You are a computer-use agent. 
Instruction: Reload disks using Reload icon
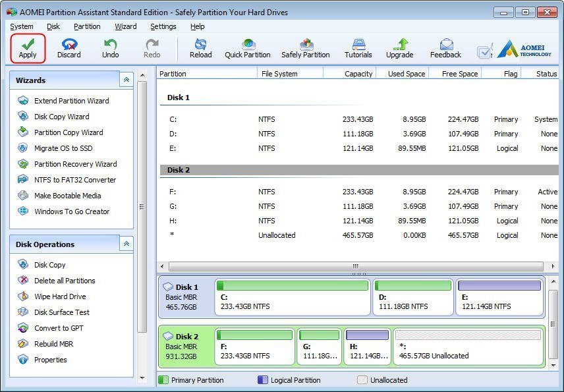tap(200, 48)
